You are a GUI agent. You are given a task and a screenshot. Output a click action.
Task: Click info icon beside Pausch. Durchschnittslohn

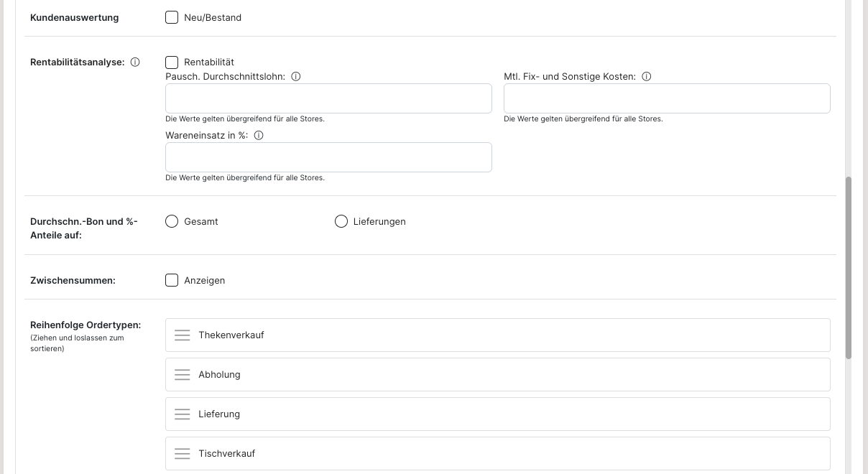(x=295, y=77)
